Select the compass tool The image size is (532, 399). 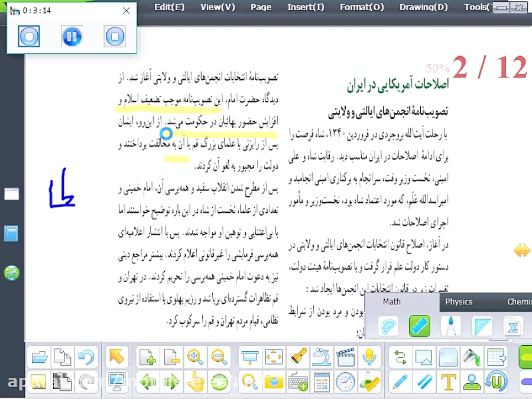point(450,326)
